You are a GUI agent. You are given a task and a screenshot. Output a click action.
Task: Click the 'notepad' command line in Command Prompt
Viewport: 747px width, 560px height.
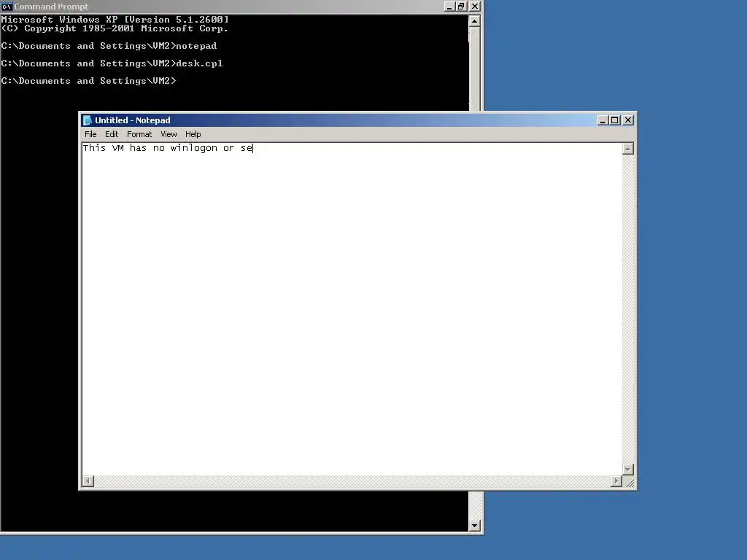(109, 46)
